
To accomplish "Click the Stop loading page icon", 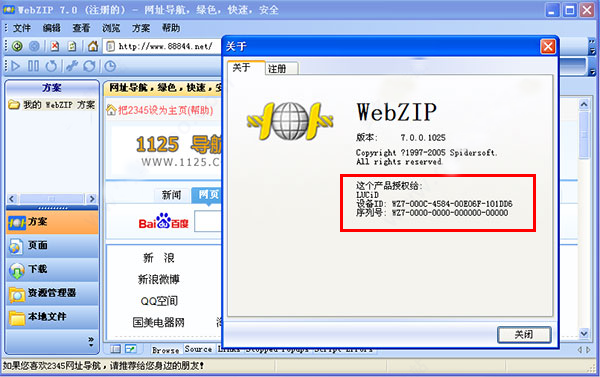I will point(55,46).
